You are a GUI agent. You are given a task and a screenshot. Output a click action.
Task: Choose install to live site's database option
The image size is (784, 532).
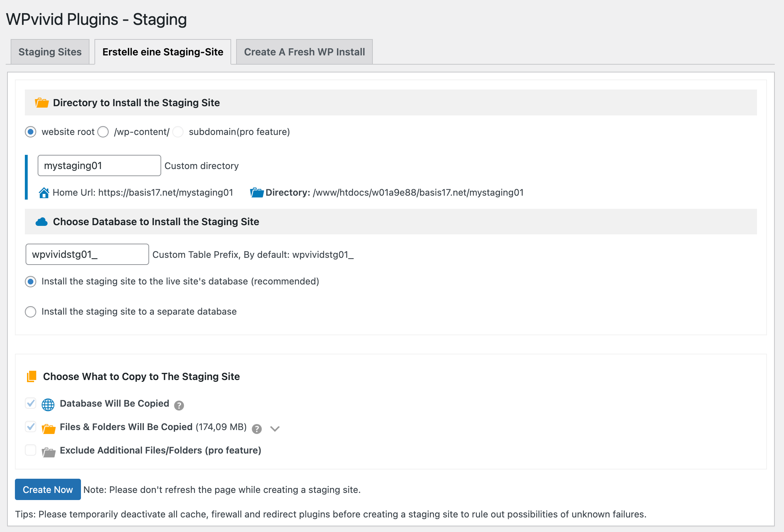click(x=31, y=282)
